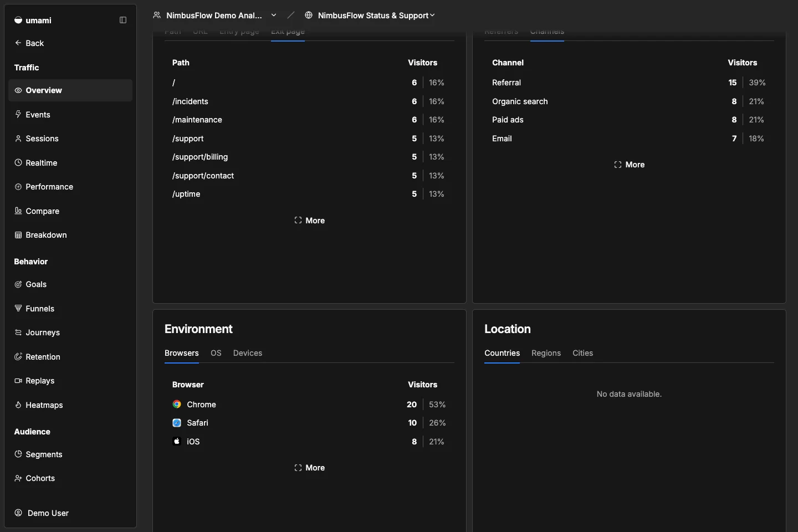The image size is (798, 532).
Task: Click the /maintenance path row
Action: [x=309, y=120]
